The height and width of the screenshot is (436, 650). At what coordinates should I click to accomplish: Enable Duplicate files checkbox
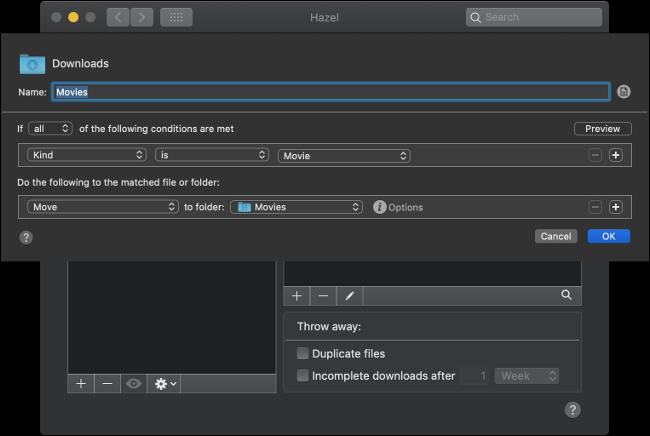[303, 353]
